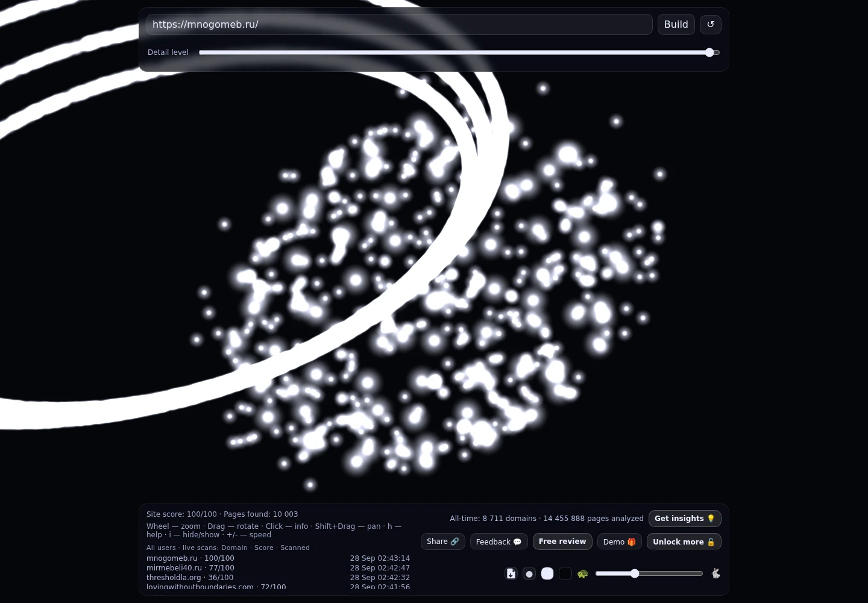Click the record dot button
This screenshot has height=603, width=868.
pos(529,573)
